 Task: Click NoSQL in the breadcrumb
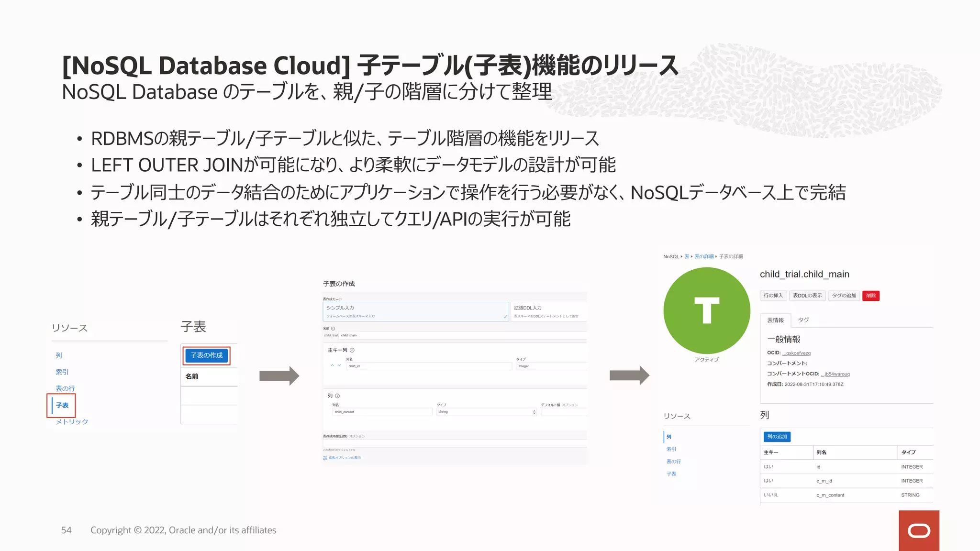coord(671,257)
